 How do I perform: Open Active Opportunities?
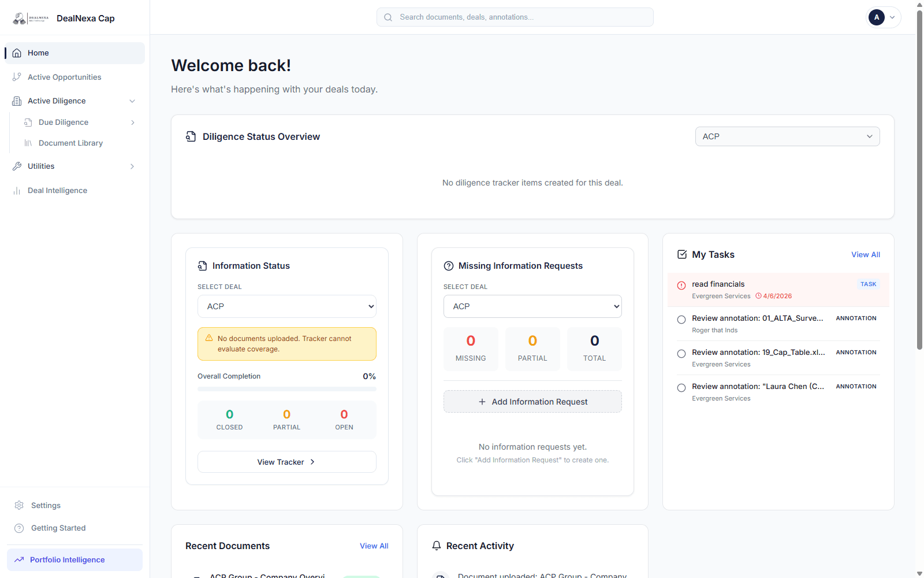[75, 77]
